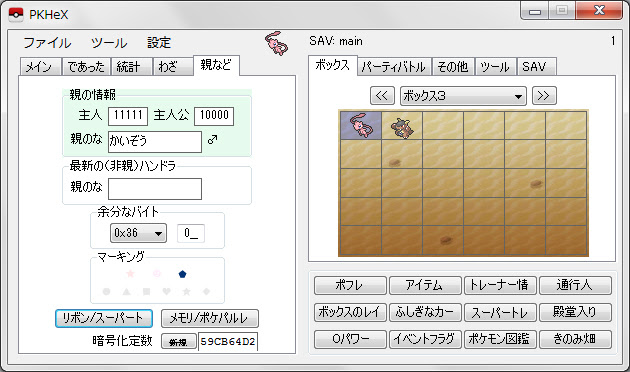Viewport: 630px width, 372px height.
Task: Open the 設定 menu
Action: tap(159, 43)
